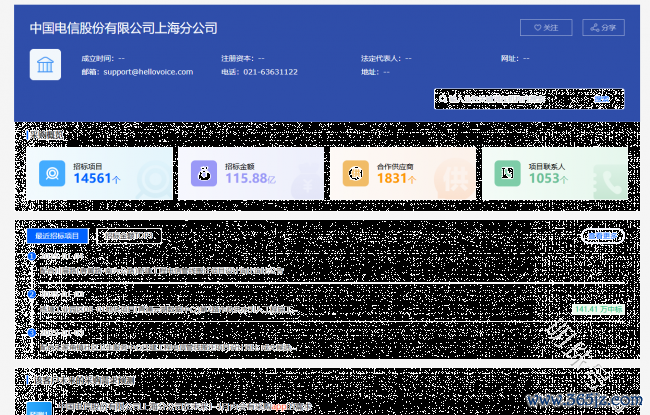The width and height of the screenshot is (650, 415).
Task: Click the phone number 021-63631122
Action: pos(270,72)
